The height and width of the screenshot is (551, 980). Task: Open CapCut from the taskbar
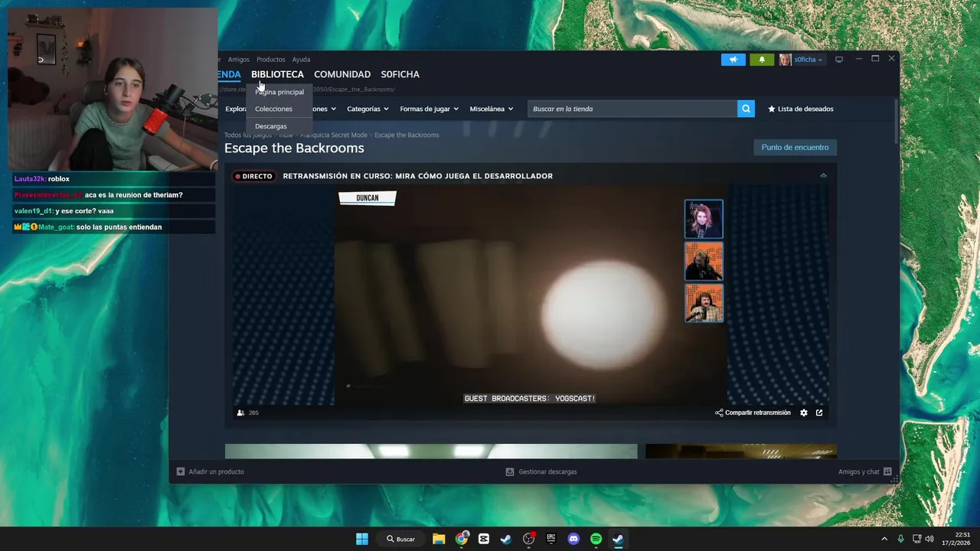pyautogui.click(x=484, y=539)
